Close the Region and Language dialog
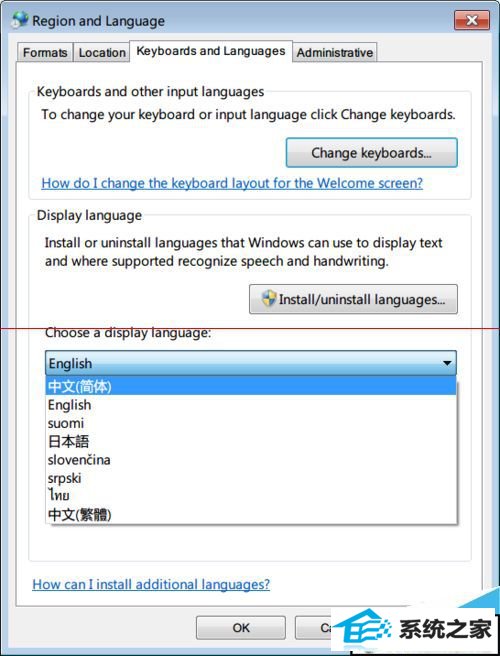 [x=472, y=20]
